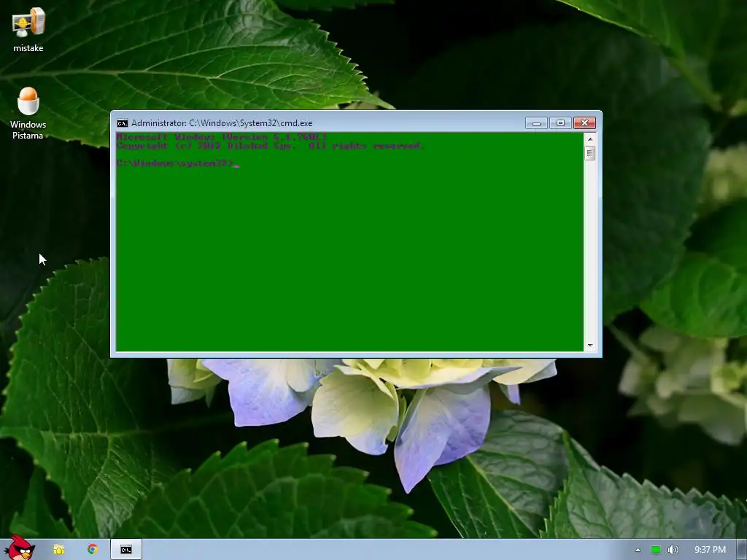
Task: Click the console scrollbar thumb
Action: [589, 153]
